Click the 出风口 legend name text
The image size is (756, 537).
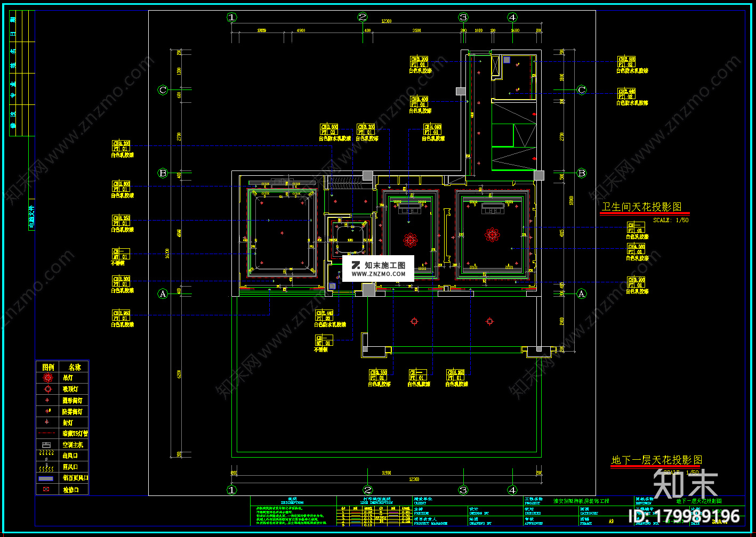70,456
